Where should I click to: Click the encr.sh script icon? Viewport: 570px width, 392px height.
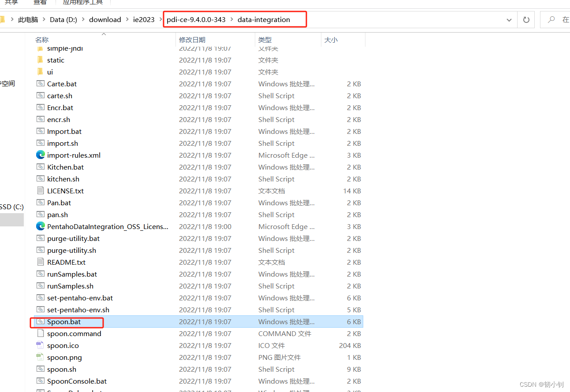[40, 119]
